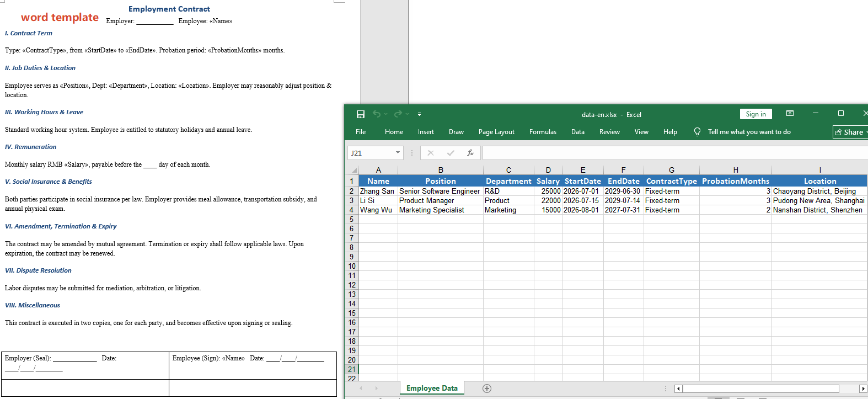The height and width of the screenshot is (399, 868).
Task: Click the cell 'Wang Wu'
Action: [x=378, y=210]
